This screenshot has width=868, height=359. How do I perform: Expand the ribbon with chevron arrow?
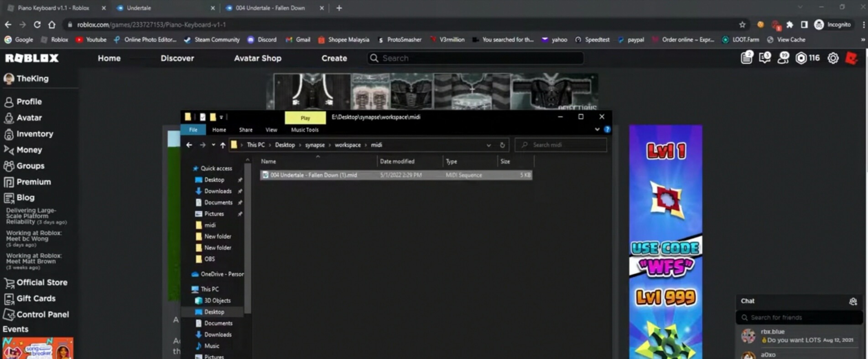597,129
